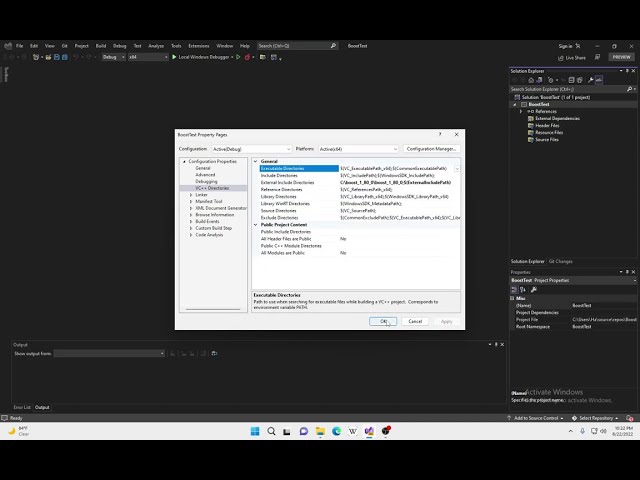Open Platform dropdown Active(x64)

pos(358,149)
